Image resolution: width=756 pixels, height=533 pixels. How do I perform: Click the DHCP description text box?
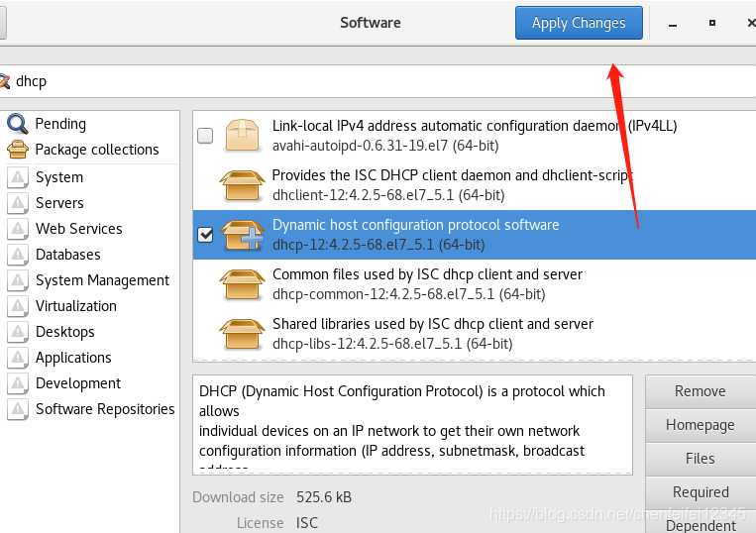[x=412, y=425]
